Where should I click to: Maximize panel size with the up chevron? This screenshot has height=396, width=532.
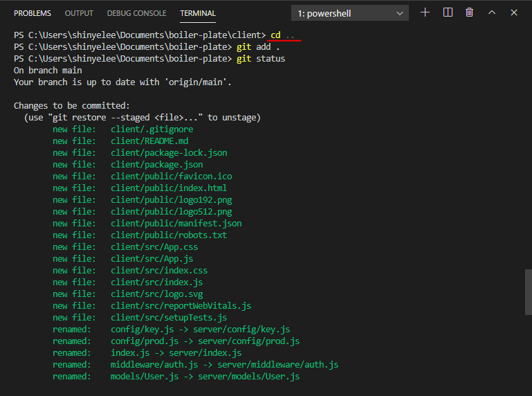tap(492, 12)
